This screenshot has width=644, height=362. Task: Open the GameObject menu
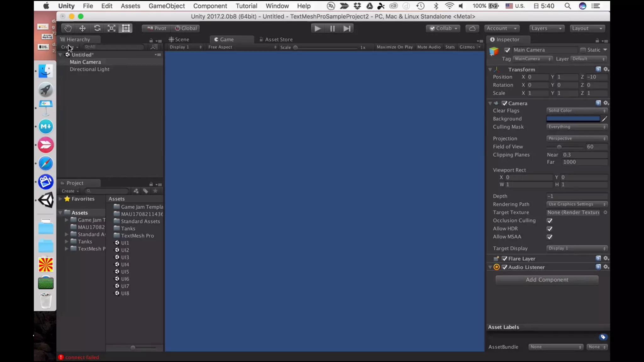pos(167,6)
